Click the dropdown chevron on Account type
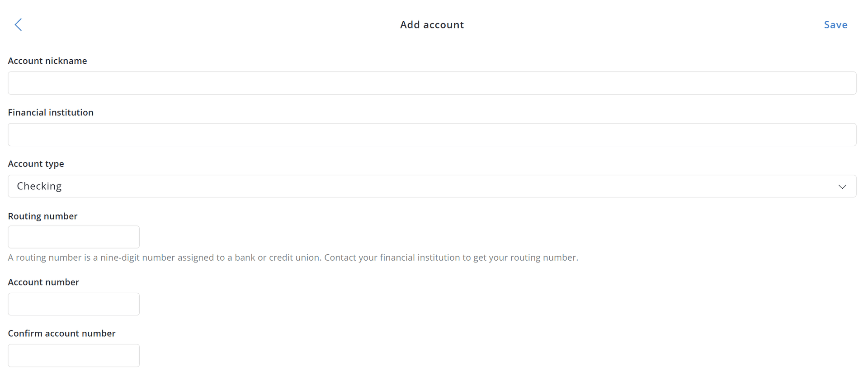868x377 pixels. point(842,186)
